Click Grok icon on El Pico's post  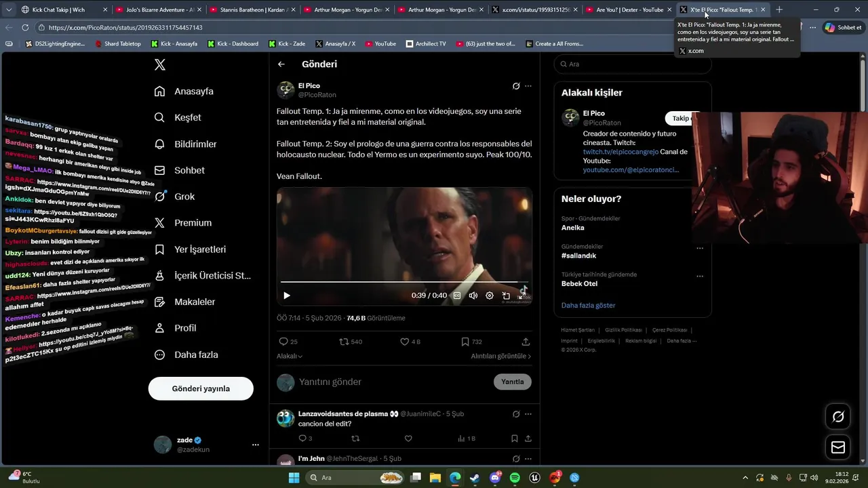pos(516,86)
